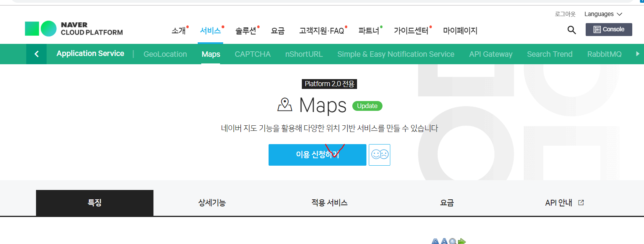The image size is (644, 244).
Task: Open the 가이드센터 menu
Action: pyautogui.click(x=411, y=31)
